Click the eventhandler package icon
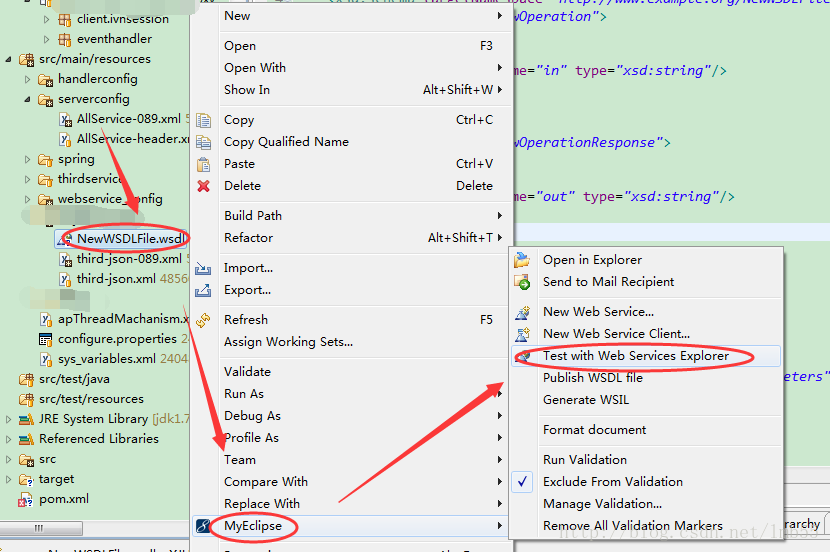The height and width of the screenshot is (552, 830). tap(65, 39)
